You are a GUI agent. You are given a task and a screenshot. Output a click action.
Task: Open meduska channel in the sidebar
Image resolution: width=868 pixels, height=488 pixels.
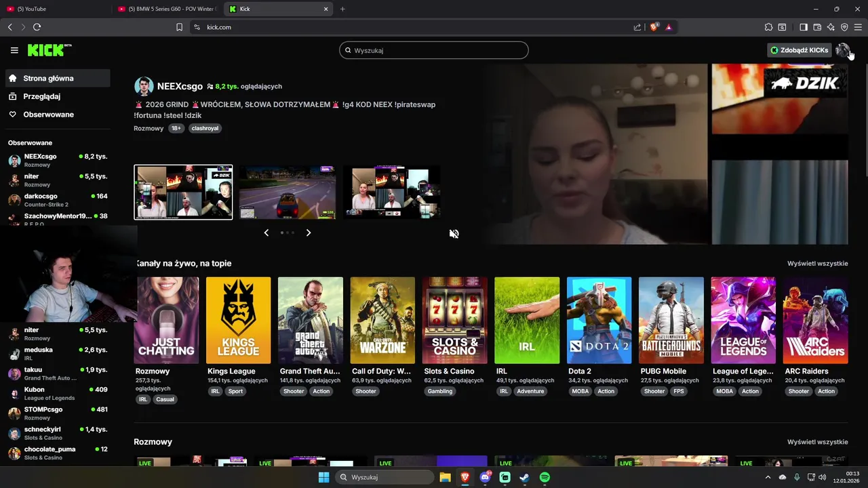click(58, 354)
